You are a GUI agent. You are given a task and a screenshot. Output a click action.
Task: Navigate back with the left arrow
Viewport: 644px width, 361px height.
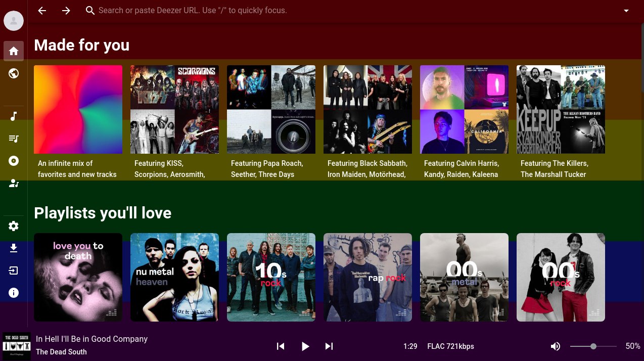[x=42, y=11]
